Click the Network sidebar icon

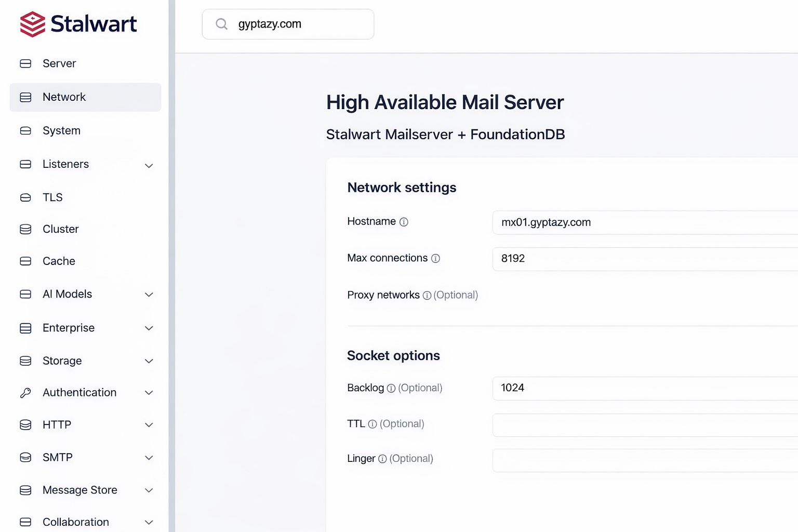pos(25,97)
